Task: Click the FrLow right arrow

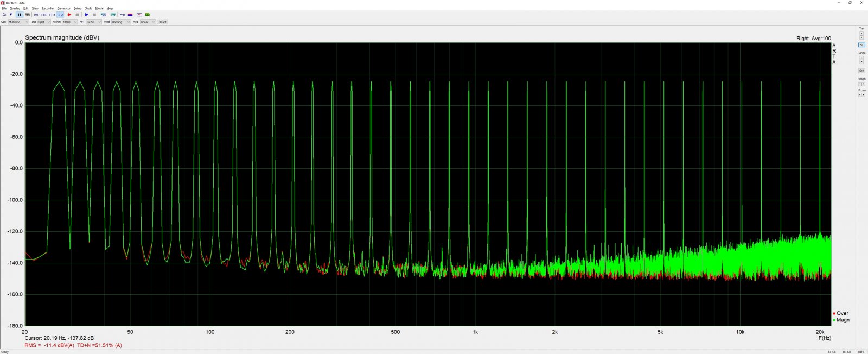Action: click(863, 94)
